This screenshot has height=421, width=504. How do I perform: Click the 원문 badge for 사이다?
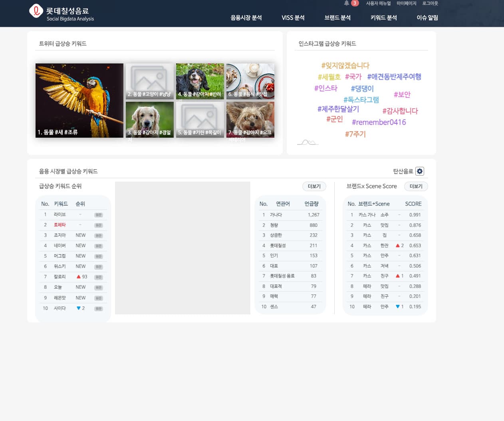point(98,308)
